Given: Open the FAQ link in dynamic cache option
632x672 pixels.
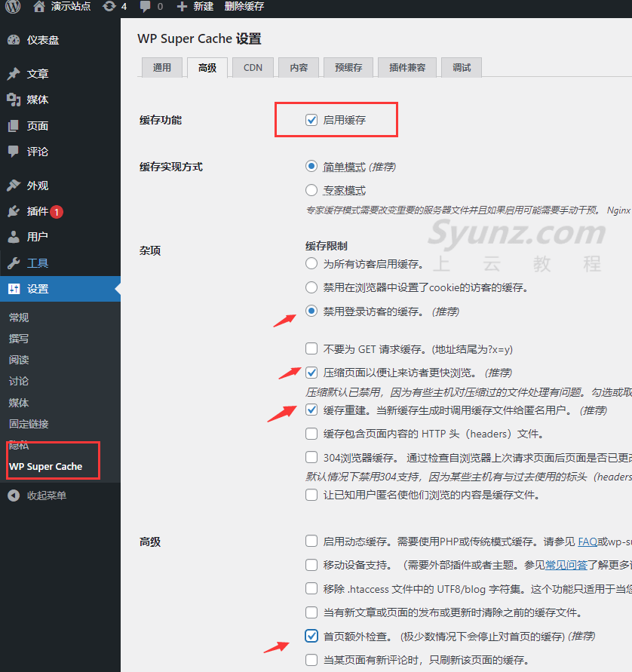Looking at the screenshot, I should (588, 542).
